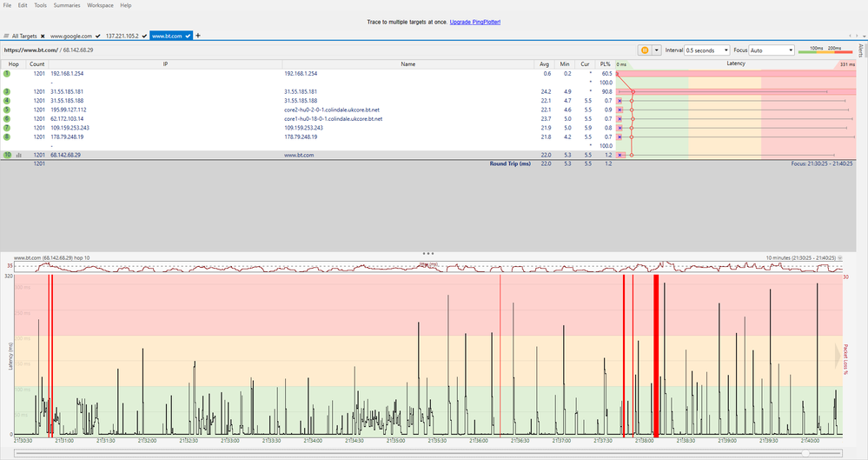The height and width of the screenshot is (460, 868).
Task: Switch to the www.google.com tab
Action: (x=72, y=36)
